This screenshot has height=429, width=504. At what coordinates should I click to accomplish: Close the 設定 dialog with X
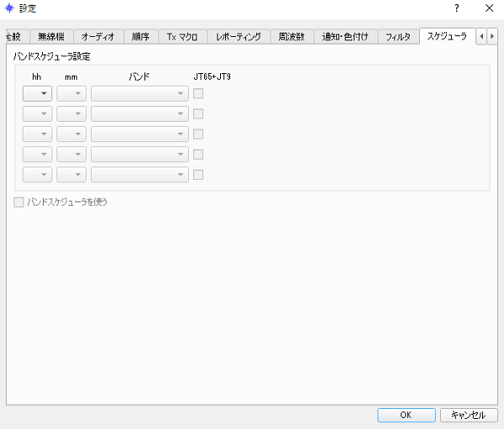[x=489, y=8]
